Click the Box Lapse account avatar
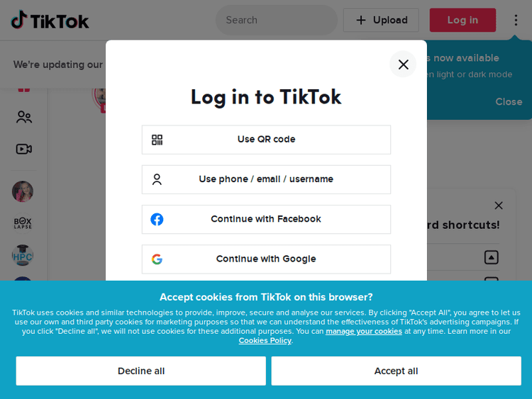The width and height of the screenshot is (532, 399). [x=23, y=223]
